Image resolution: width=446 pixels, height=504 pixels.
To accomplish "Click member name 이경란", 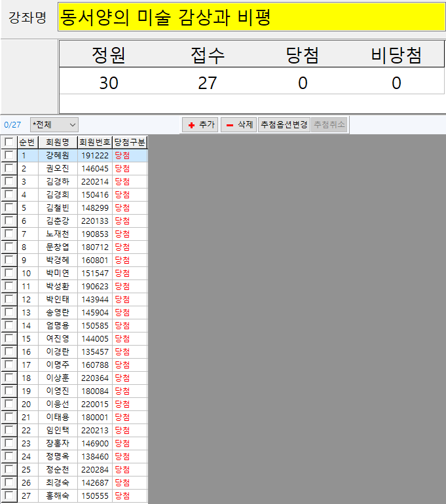I will pos(58,351).
